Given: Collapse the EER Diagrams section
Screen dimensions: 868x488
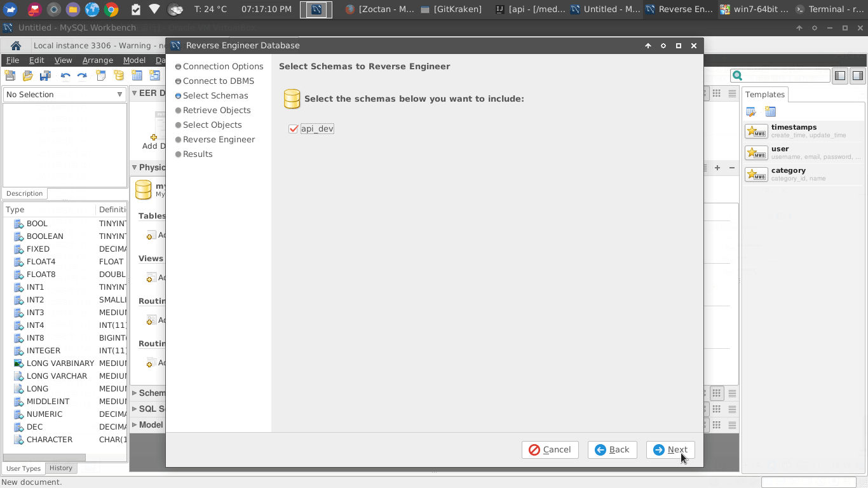Looking at the screenshot, I should [134, 93].
